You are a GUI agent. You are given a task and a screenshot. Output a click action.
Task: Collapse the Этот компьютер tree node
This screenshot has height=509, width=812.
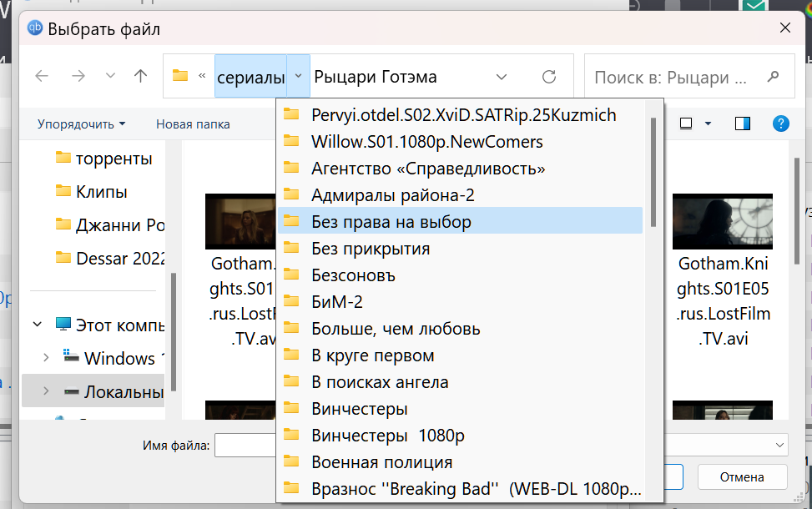[38, 324]
